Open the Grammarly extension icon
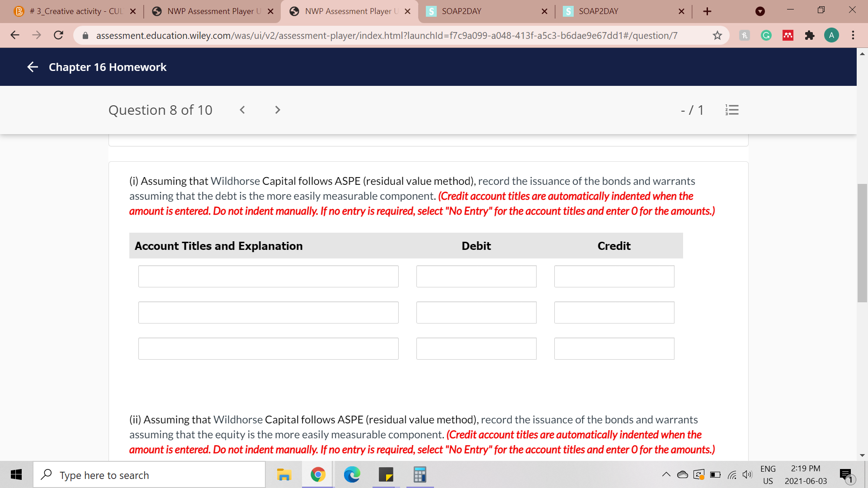This screenshot has height=488, width=868. click(x=766, y=35)
